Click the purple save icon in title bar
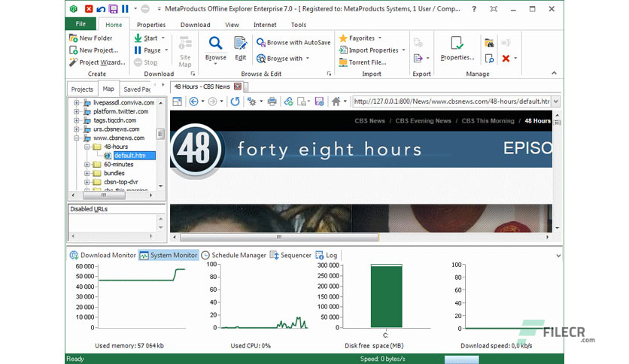The height and width of the screenshot is (364, 629). click(113, 9)
